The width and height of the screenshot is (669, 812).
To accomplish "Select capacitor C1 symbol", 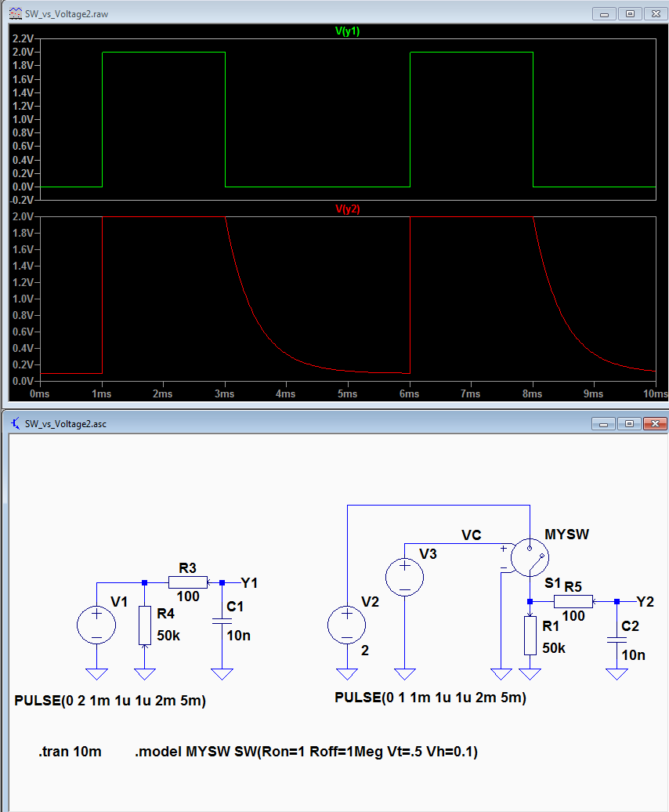I will 222,621.
